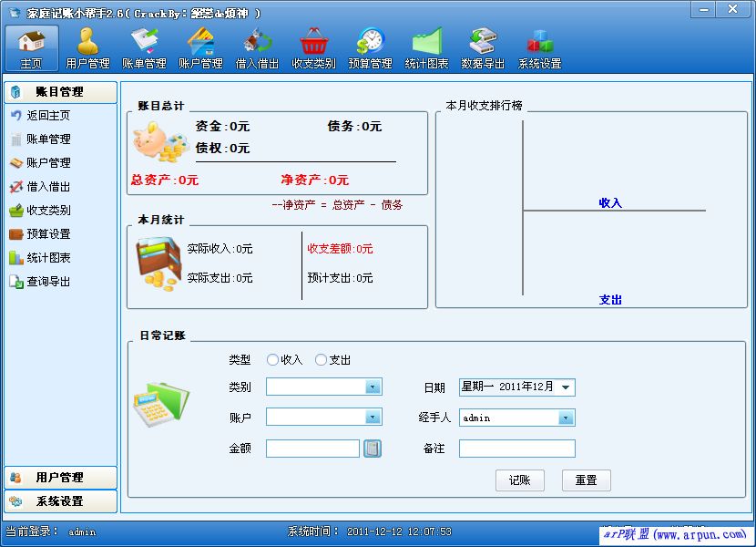Open 统计图表 via the chart icon
This screenshot has height=547, width=756.
click(426, 47)
